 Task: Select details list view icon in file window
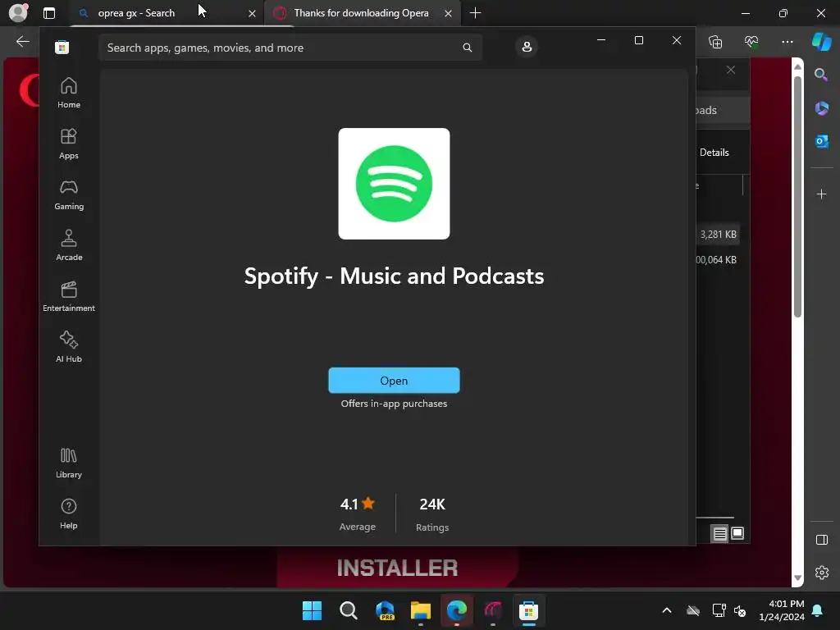[719, 533]
